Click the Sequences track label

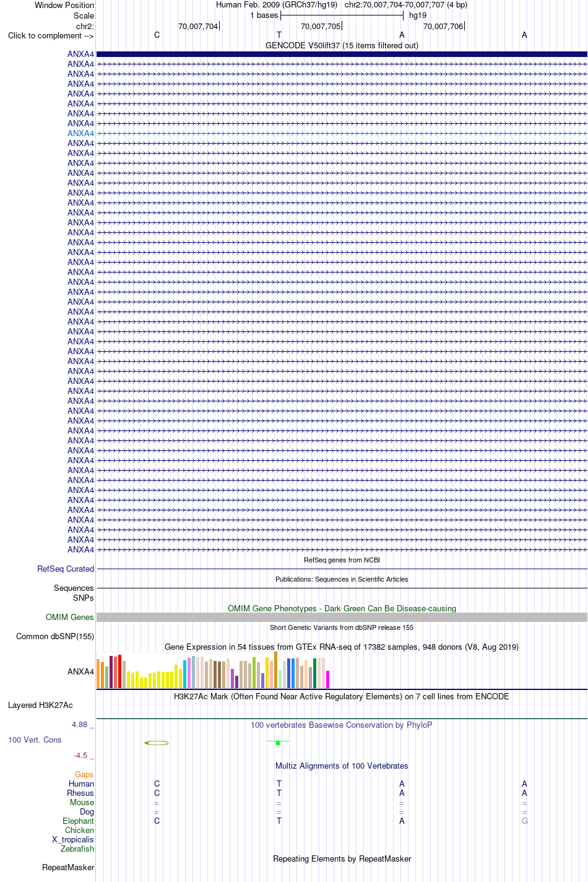tap(74, 588)
